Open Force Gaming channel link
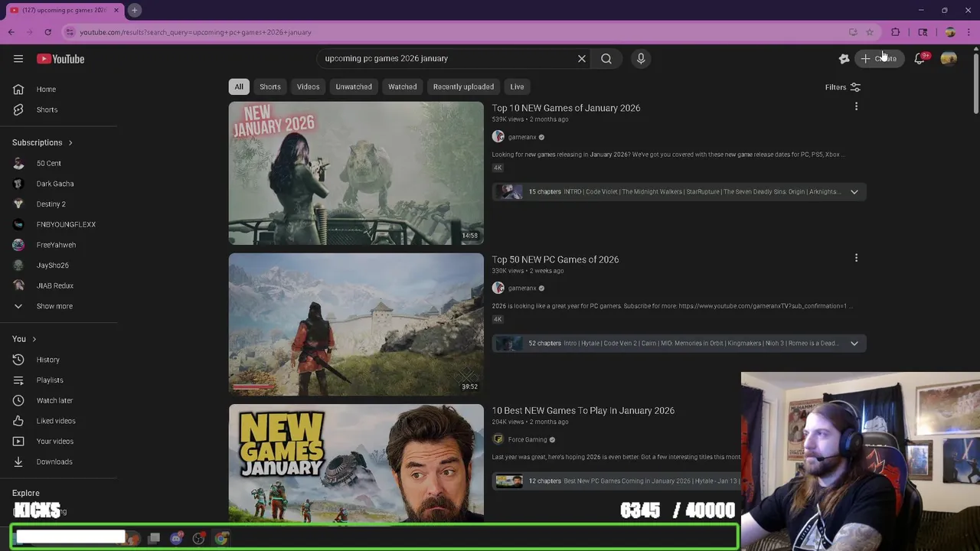This screenshot has height=551, width=980. click(x=528, y=439)
